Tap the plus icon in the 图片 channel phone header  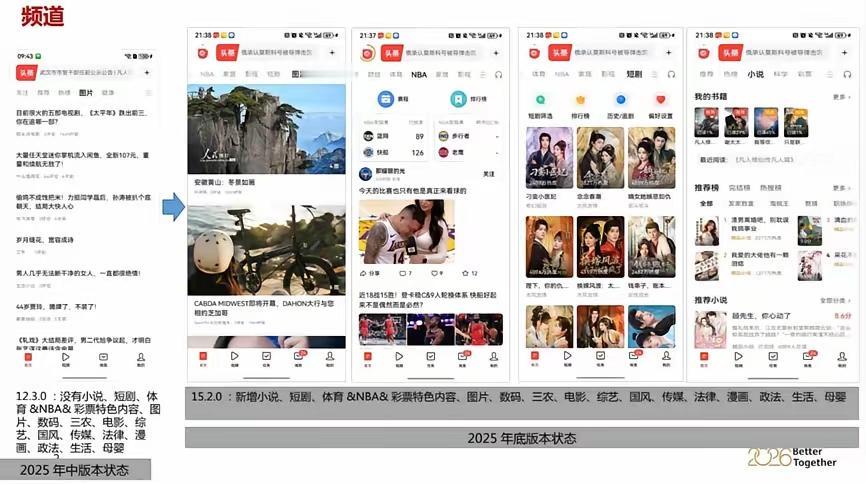coord(332,52)
